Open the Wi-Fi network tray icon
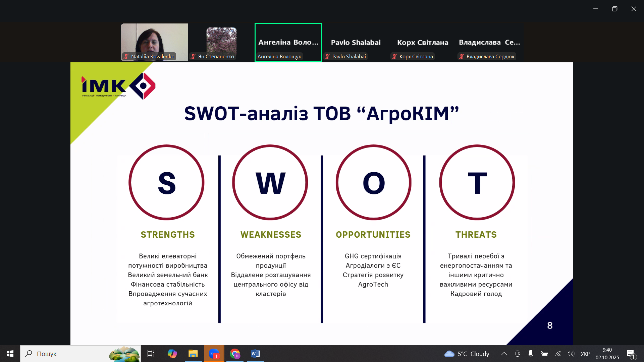This screenshot has height=362, width=644. [x=558, y=354]
